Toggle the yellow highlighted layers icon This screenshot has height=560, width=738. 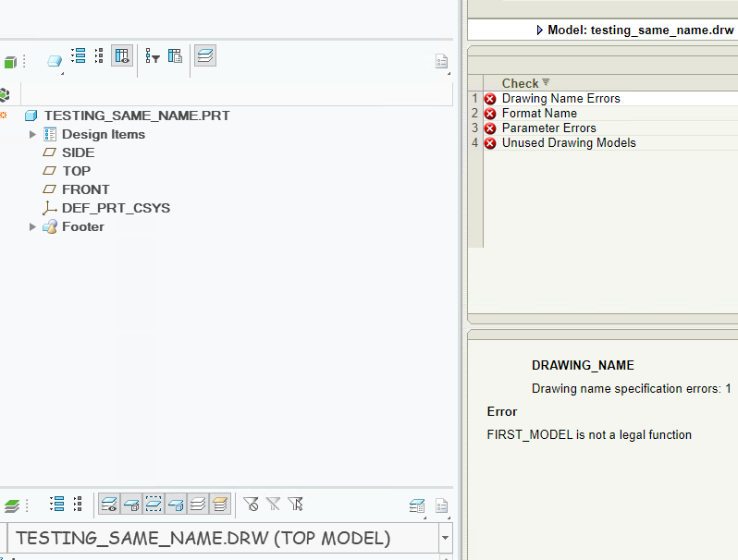point(219,504)
